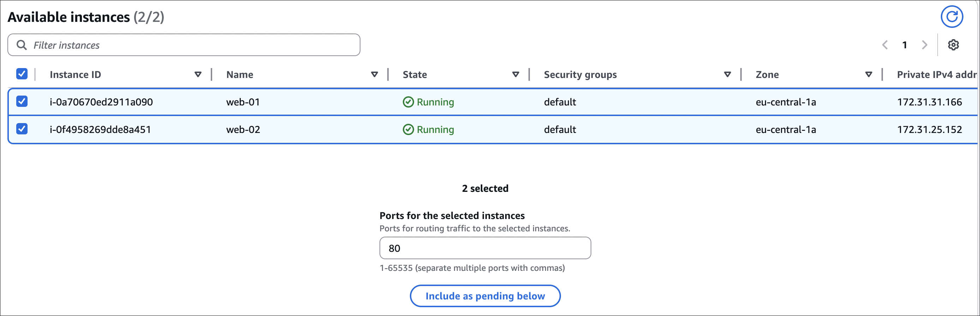980x316 pixels.
Task: Go to next page of instances
Action: click(x=925, y=45)
